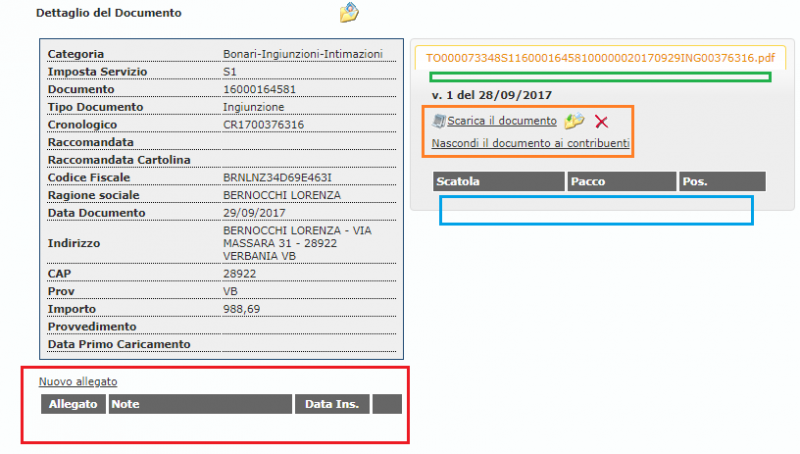Click the Data Ins. column header
800x454 pixels.
(x=332, y=404)
